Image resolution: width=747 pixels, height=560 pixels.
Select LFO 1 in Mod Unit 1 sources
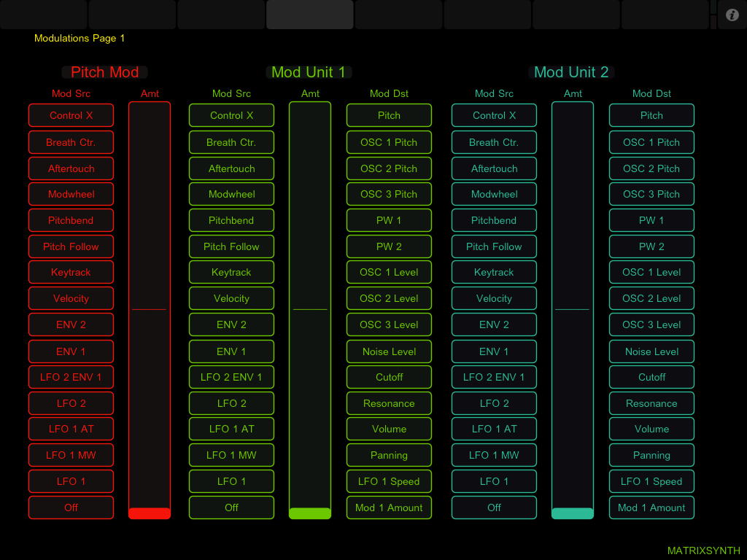pos(231,481)
